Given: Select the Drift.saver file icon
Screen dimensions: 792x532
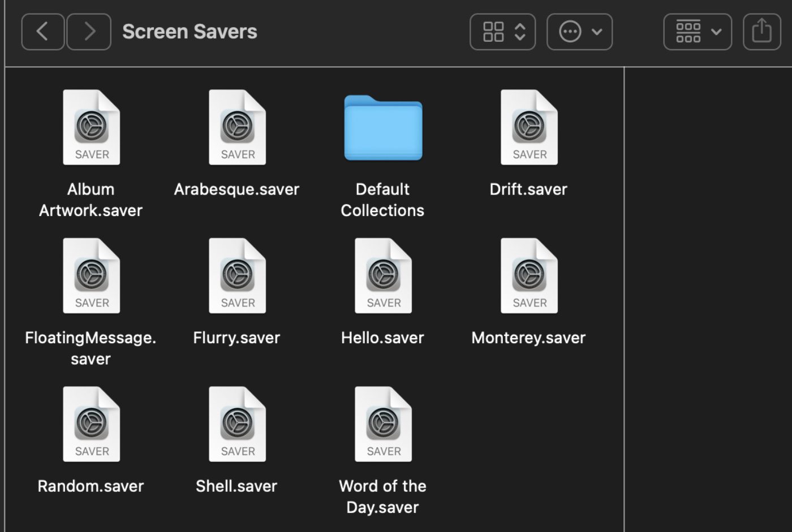Looking at the screenshot, I should pos(529,128).
